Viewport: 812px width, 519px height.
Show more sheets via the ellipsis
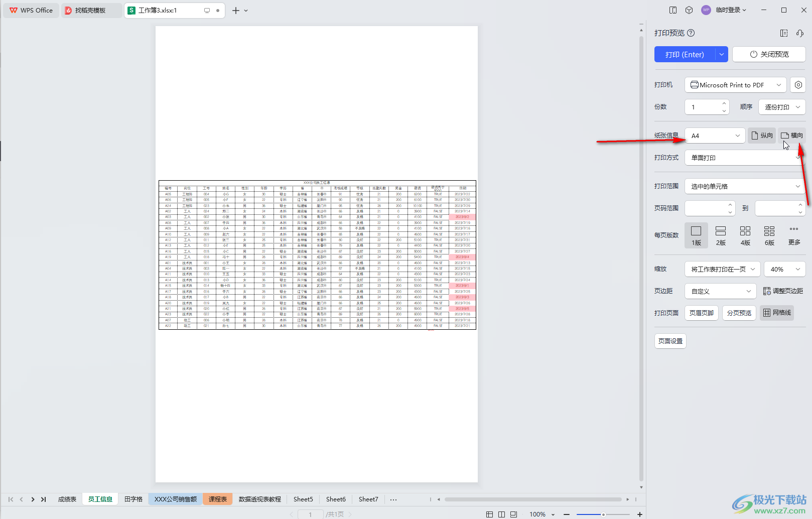coord(393,499)
